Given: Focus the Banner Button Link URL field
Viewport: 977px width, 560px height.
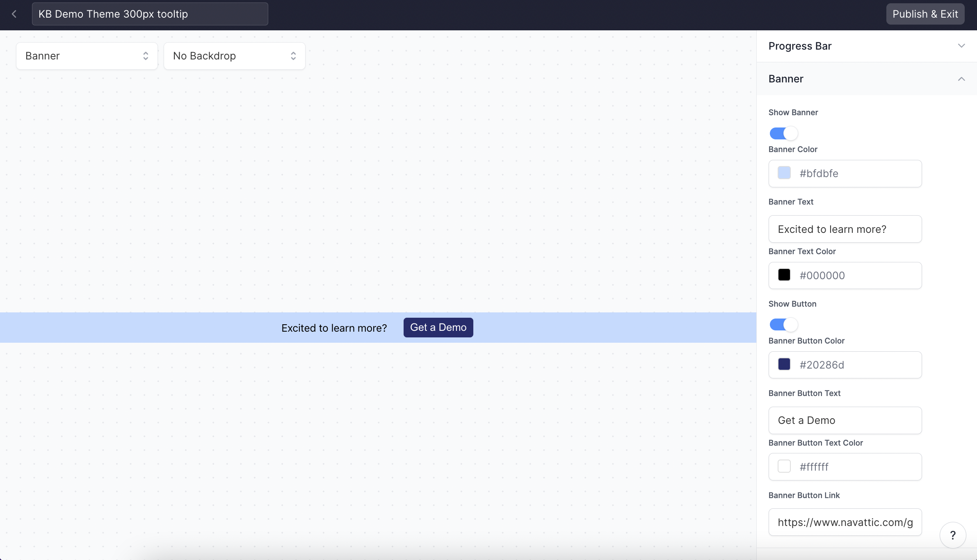Looking at the screenshot, I should click(x=845, y=522).
